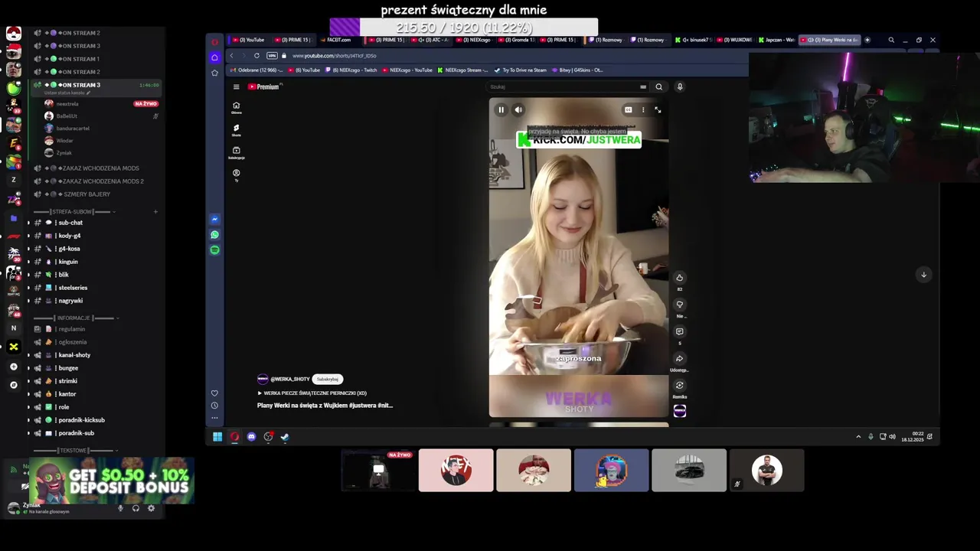The width and height of the screenshot is (980, 551).
Task: Open the YouTube hamburger guide menu
Action: tap(236, 86)
